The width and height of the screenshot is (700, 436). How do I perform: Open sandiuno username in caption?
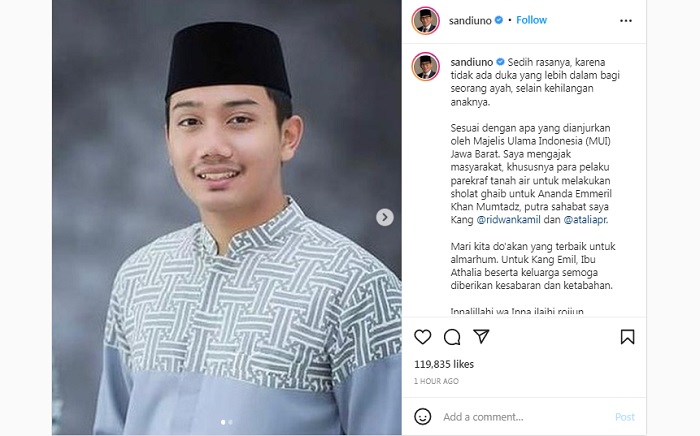click(x=471, y=62)
